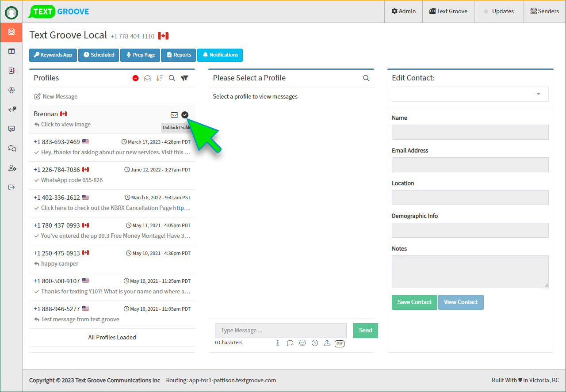The height and width of the screenshot is (392, 566).
Task: Click the filter funnel icon in Profiles
Action: 185,78
